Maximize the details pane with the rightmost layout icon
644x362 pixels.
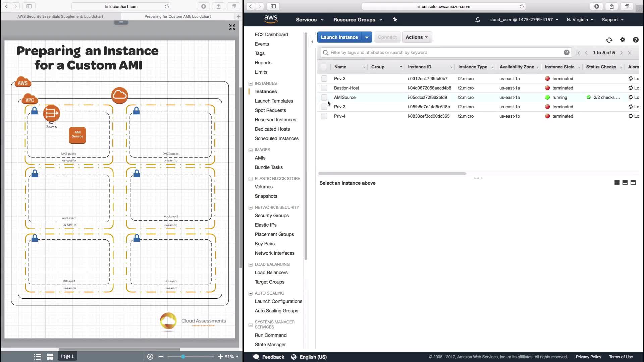coord(633,183)
